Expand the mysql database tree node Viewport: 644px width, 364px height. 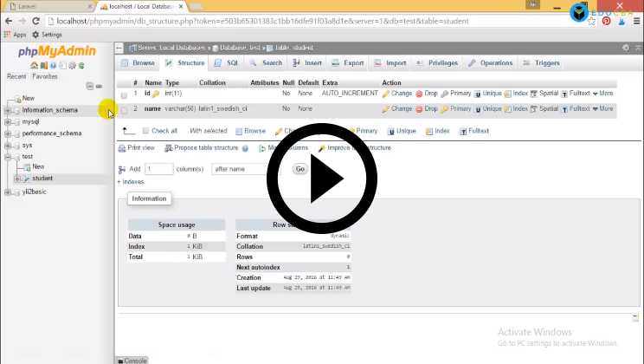point(8,122)
